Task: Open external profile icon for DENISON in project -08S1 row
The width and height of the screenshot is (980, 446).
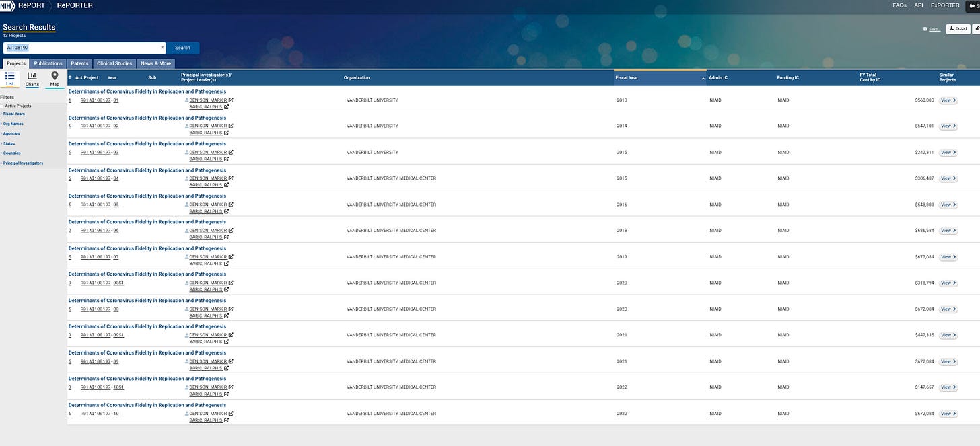Action: tap(230, 283)
